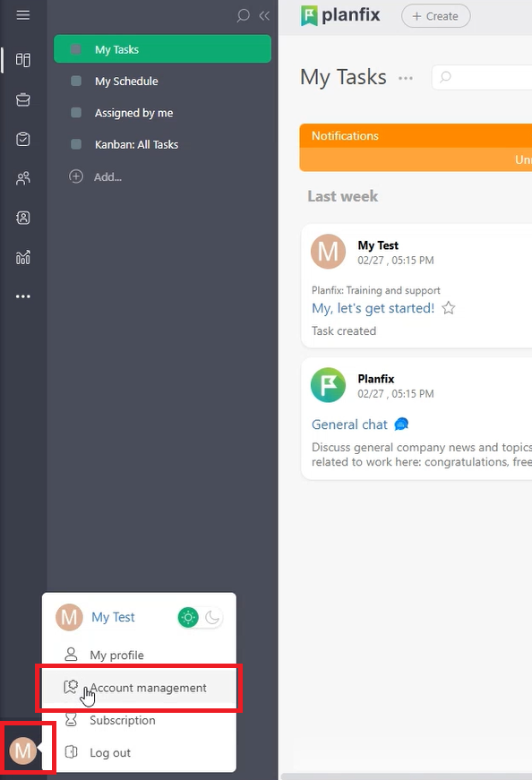Expand more sidebar sections via three dots
Screen dimensions: 532x780
click(x=23, y=296)
